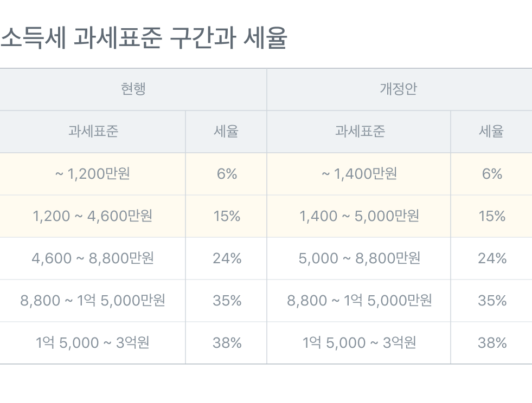The height and width of the screenshot is (403, 532).
Task: Click the 과세표준 header under 개정안
Action: tap(360, 131)
